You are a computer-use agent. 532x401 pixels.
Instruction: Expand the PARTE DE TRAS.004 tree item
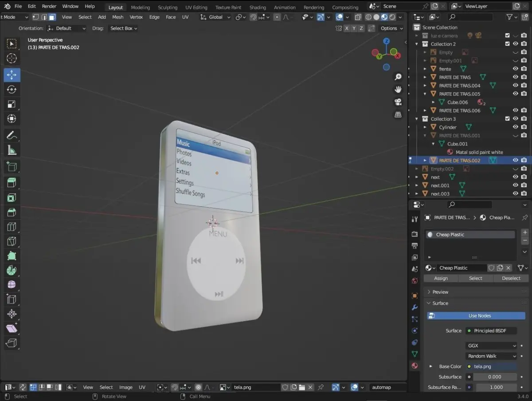[425, 85]
